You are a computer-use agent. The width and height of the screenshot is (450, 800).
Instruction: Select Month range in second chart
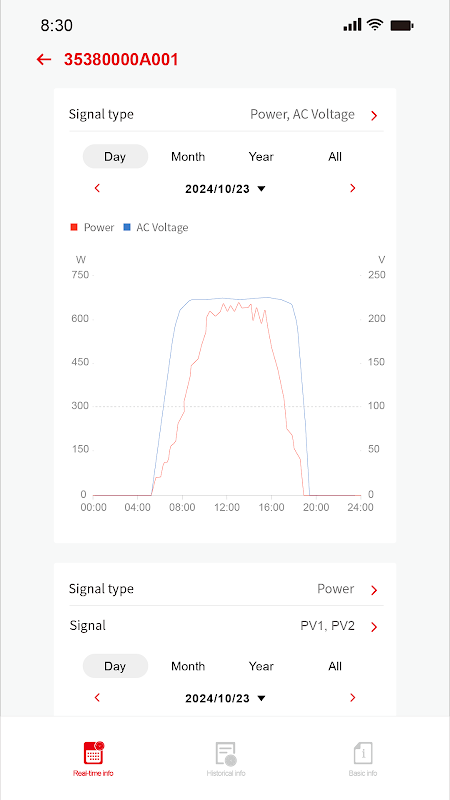click(x=188, y=666)
